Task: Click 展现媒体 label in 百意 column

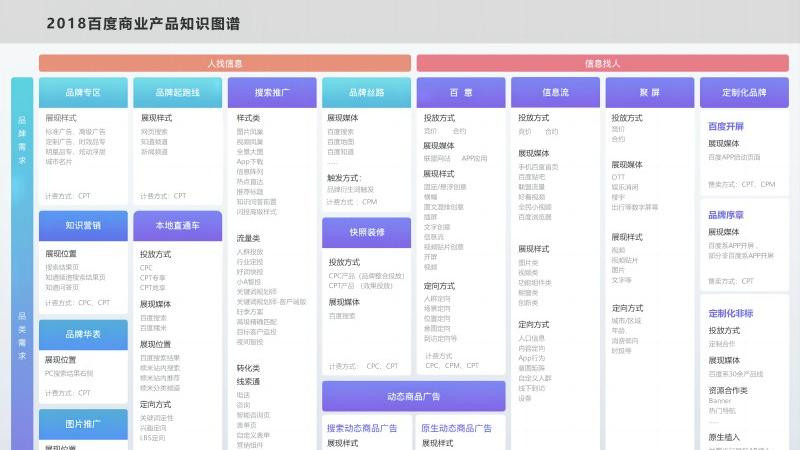Action: (x=439, y=145)
